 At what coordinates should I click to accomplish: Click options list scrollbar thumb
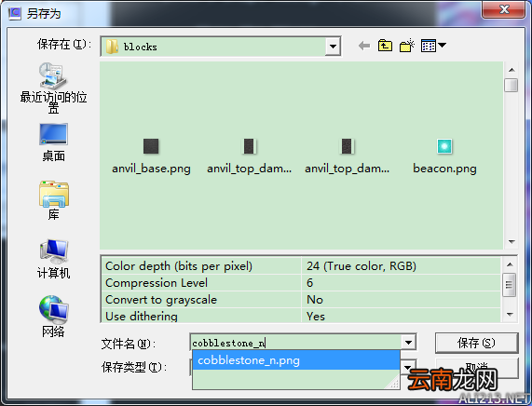coord(509,284)
